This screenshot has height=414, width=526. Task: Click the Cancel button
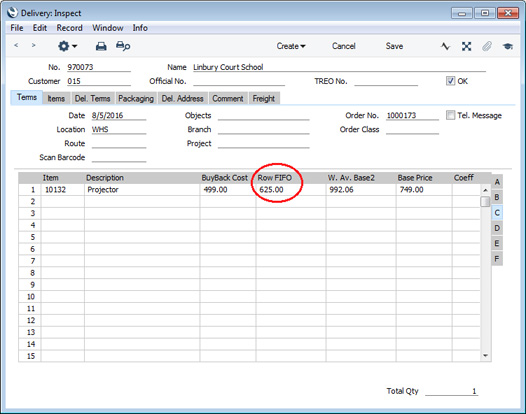[x=344, y=46]
